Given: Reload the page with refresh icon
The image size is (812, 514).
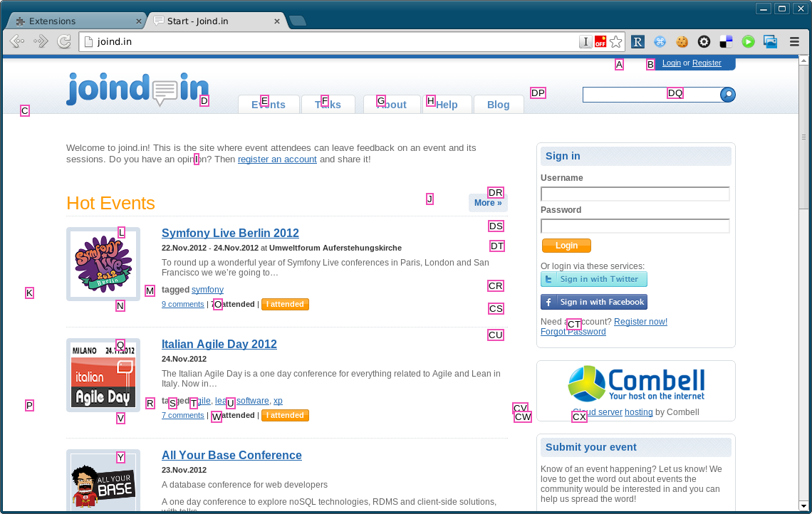Looking at the screenshot, I should coord(64,41).
